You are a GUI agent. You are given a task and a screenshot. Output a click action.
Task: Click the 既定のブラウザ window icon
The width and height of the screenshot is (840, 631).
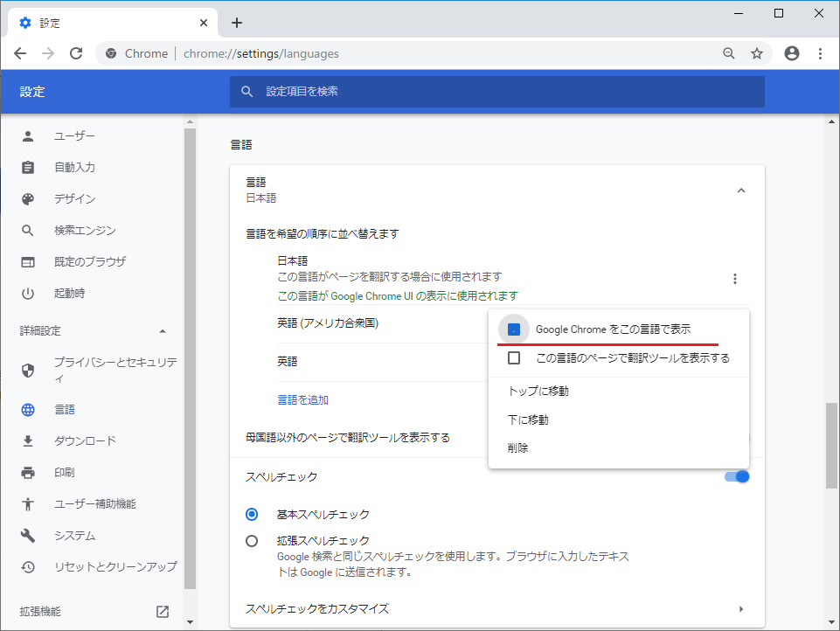(28, 262)
